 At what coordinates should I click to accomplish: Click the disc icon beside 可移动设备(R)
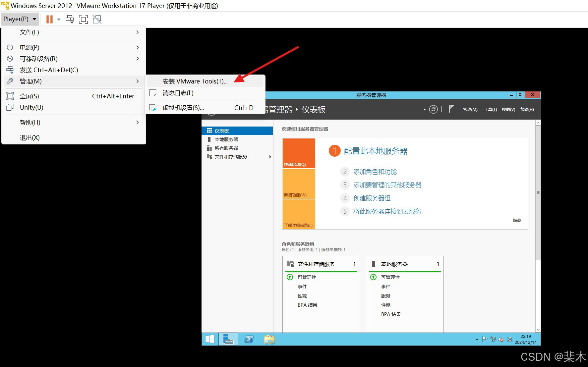pos(10,59)
